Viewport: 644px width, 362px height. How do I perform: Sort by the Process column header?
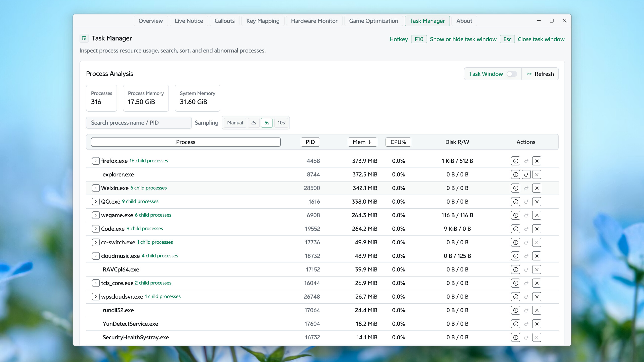click(186, 142)
